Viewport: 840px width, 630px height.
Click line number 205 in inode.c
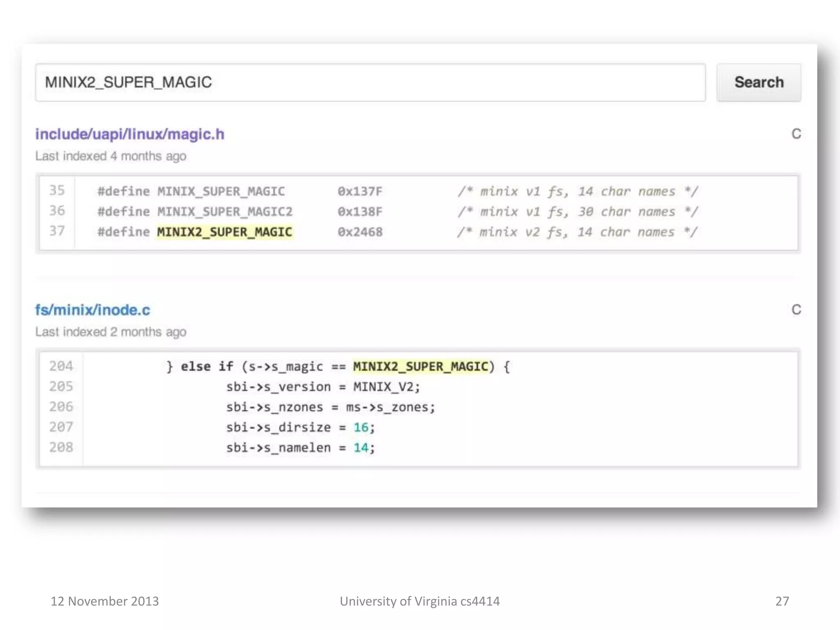tap(61, 386)
